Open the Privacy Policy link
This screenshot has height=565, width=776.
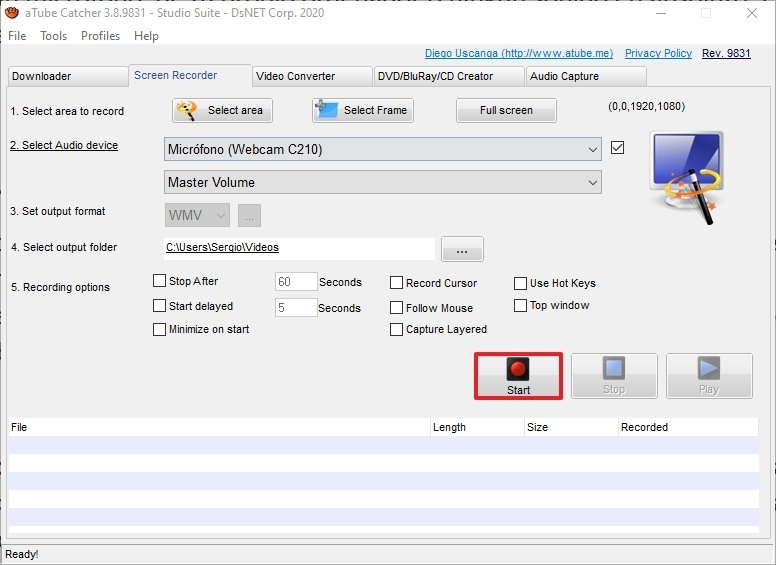click(658, 53)
